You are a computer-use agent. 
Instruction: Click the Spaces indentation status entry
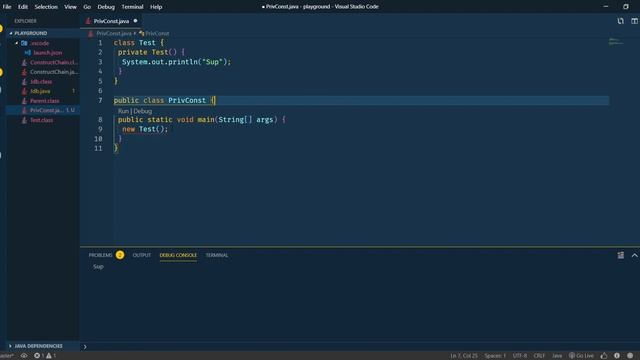pos(495,356)
